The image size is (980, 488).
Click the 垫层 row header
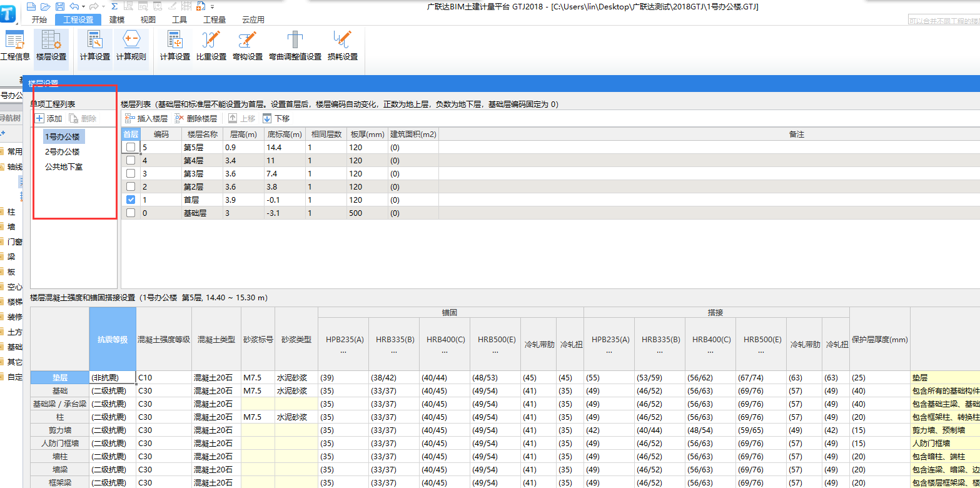[x=60, y=377]
